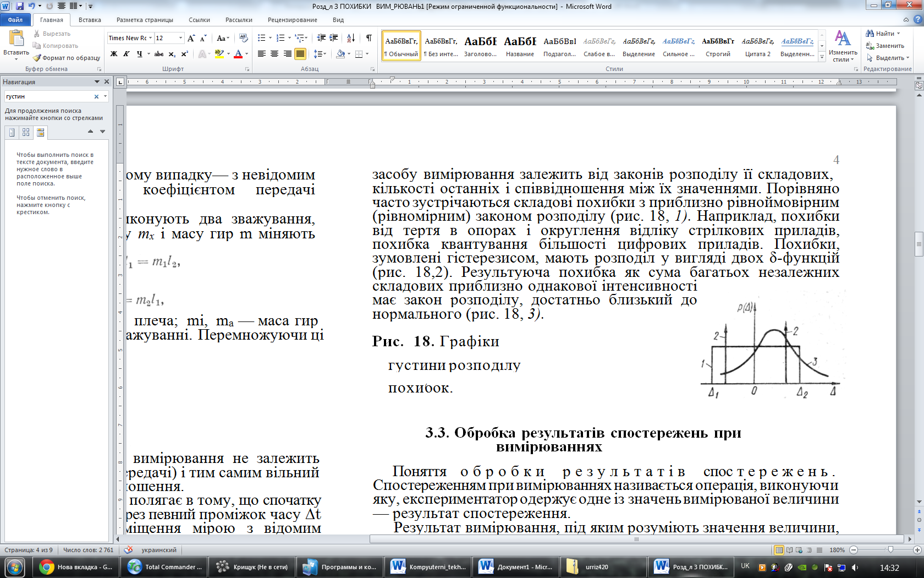Open borders dropdown arrow
The height and width of the screenshot is (578, 924).
point(367,54)
